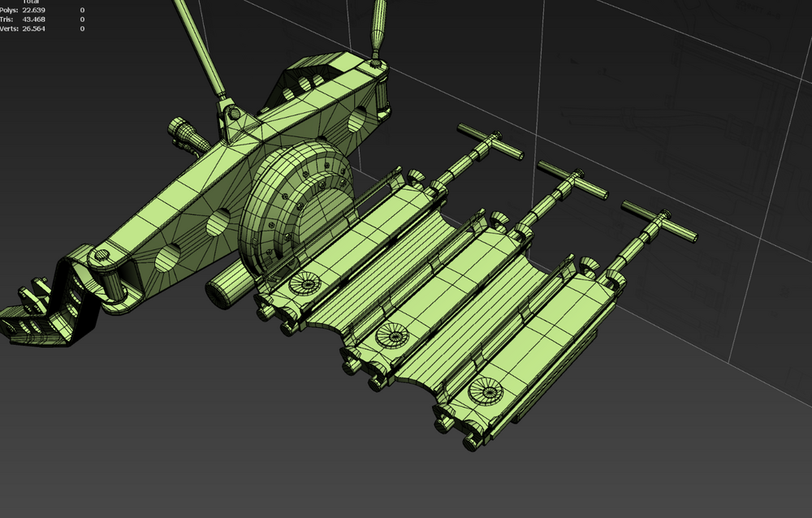Viewport: 812px width, 518px height.
Task: Select the short cylinder pin beside drum
Action: click(228, 287)
